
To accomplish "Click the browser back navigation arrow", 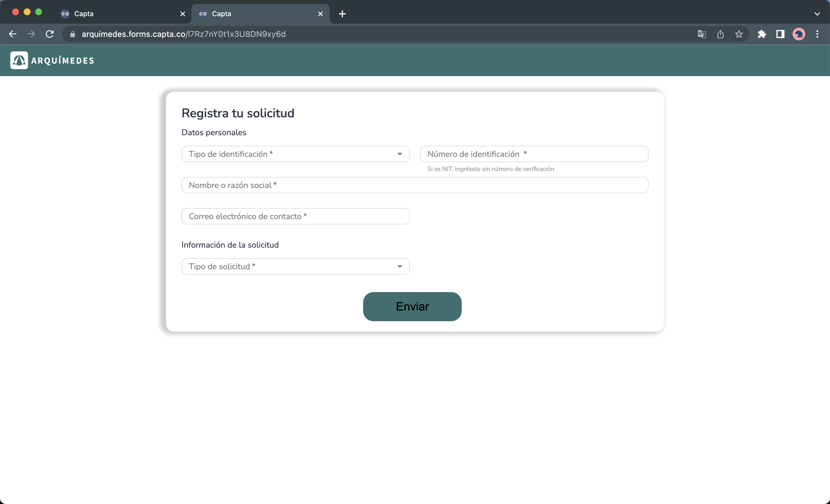I will pos(12,34).
